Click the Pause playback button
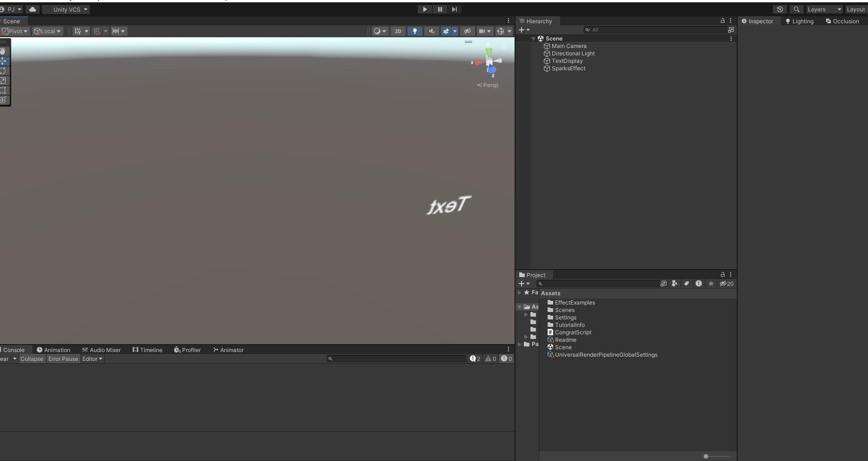The width and height of the screenshot is (868, 461). (440, 9)
